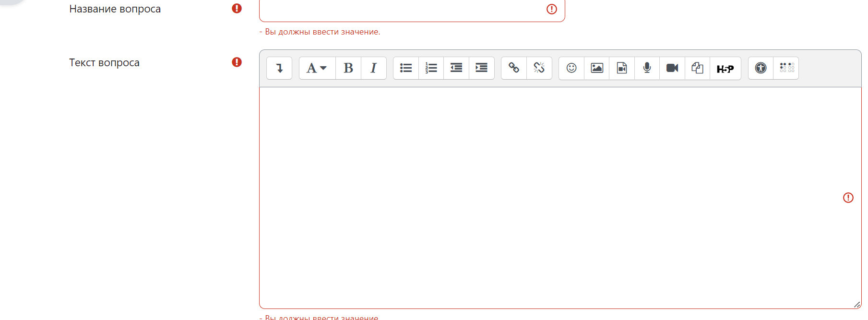The image size is (868, 320).
Task: Toggle italic formatting
Action: pos(373,68)
